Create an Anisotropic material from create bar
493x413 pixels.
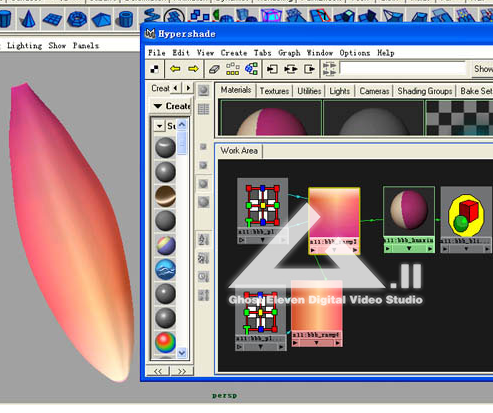(x=165, y=147)
